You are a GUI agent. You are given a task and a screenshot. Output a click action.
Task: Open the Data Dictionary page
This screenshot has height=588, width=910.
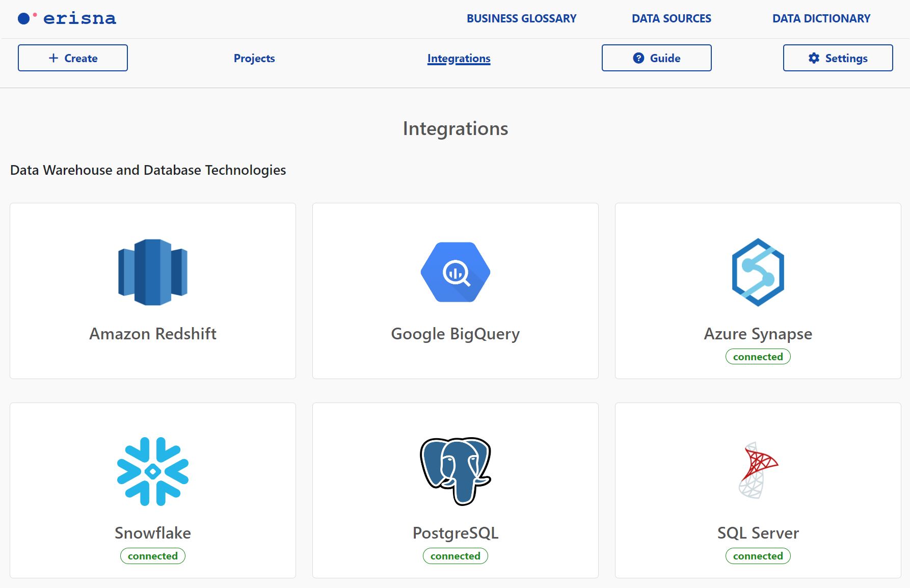821,19
